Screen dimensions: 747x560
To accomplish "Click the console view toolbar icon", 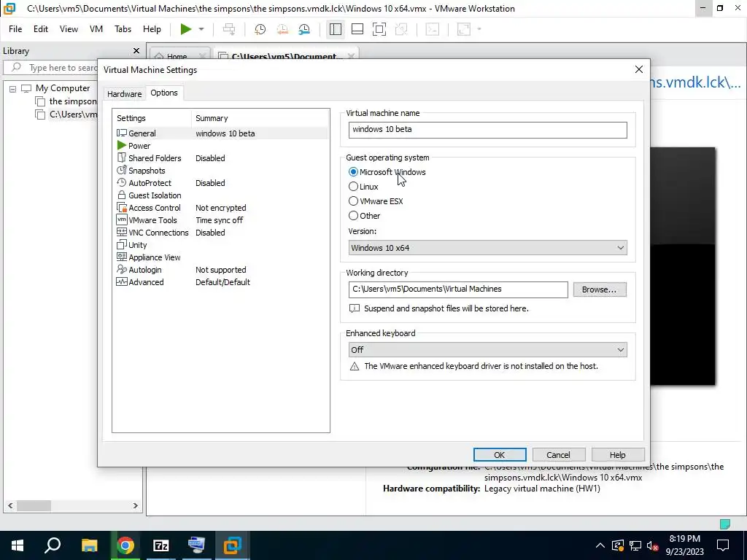I will 432,29.
